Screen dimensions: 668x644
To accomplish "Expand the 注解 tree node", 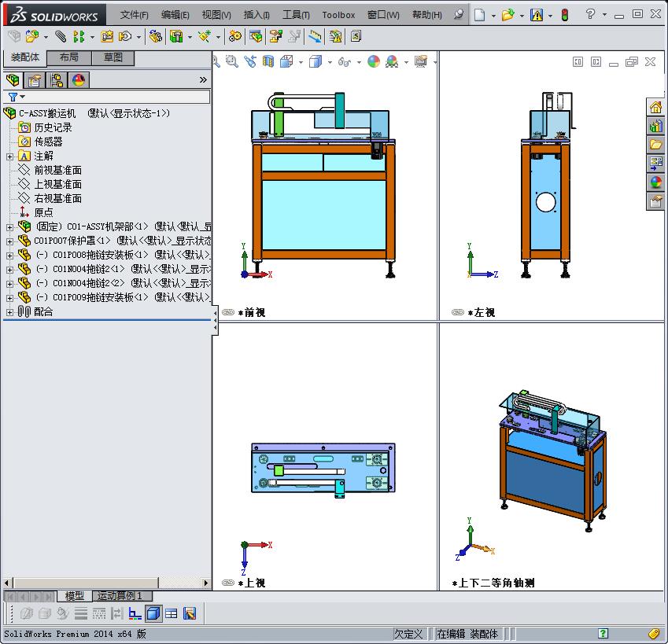I will pyautogui.click(x=9, y=156).
